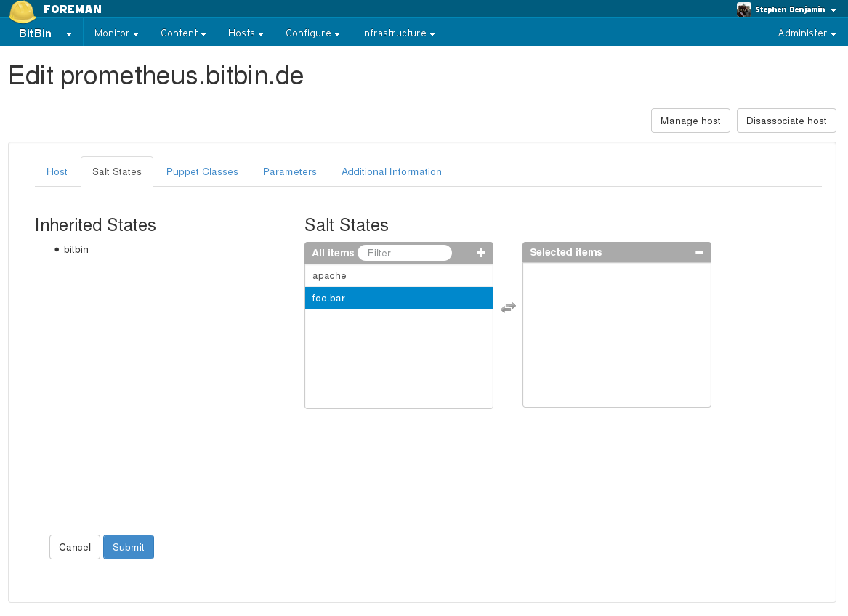Switch to the Host tab

click(x=57, y=171)
